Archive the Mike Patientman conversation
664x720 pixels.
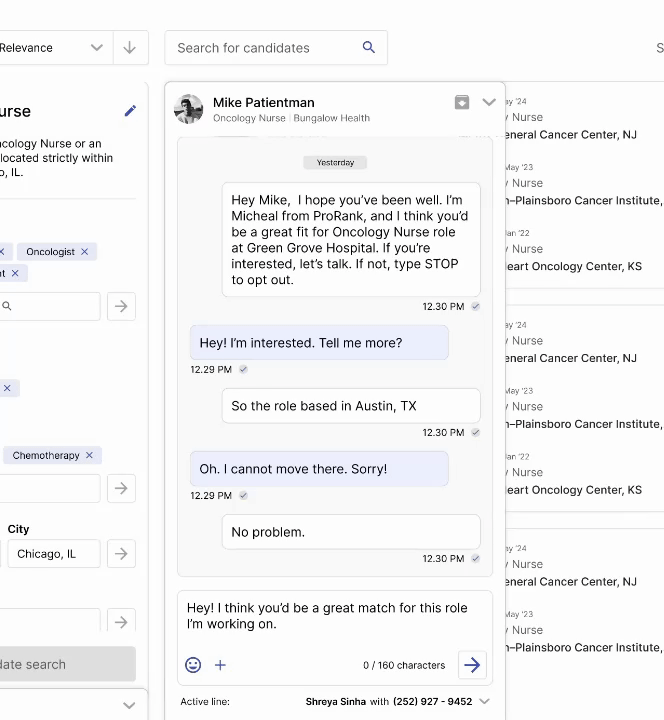(462, 102)
